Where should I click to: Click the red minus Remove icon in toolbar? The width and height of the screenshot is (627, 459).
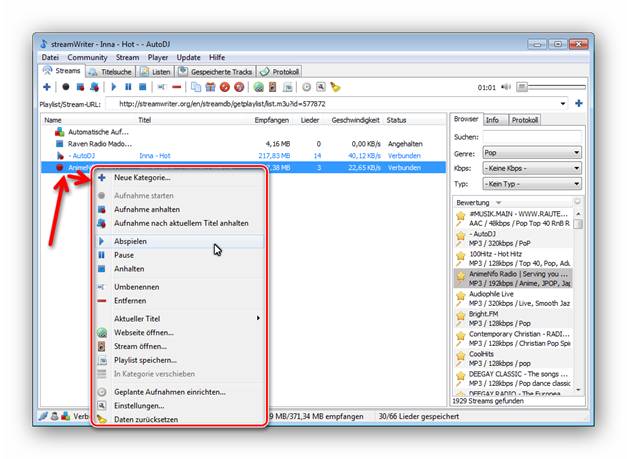[177, 87]
